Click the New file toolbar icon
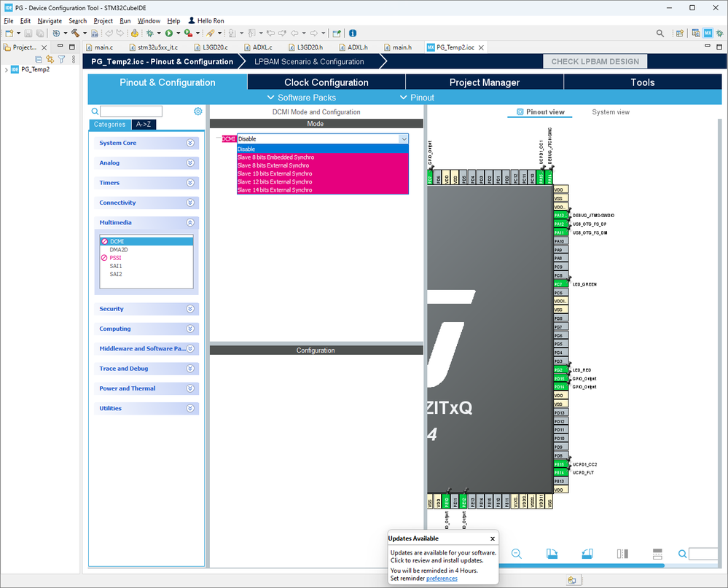 (x=9, y=33)
